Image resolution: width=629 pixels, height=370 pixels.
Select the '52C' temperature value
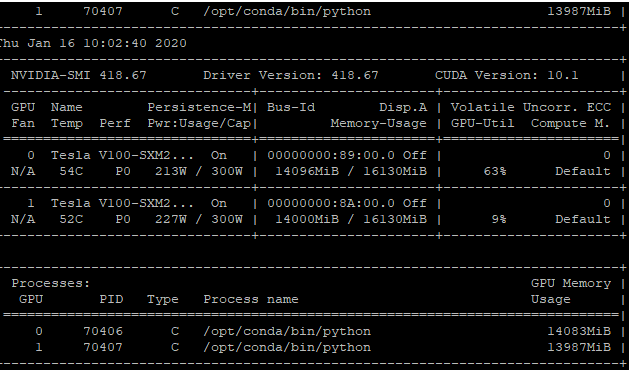[71, 220]
